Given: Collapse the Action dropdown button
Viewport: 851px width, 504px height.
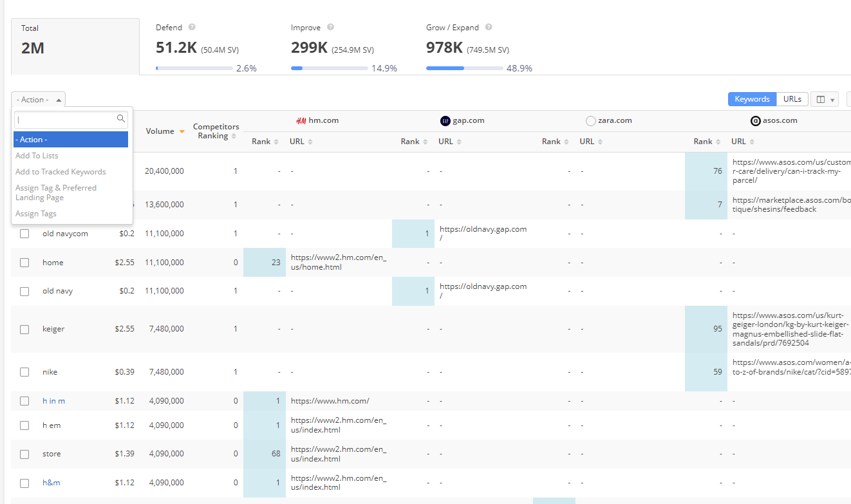Looking at the screenshot, I should coord(38,100).
